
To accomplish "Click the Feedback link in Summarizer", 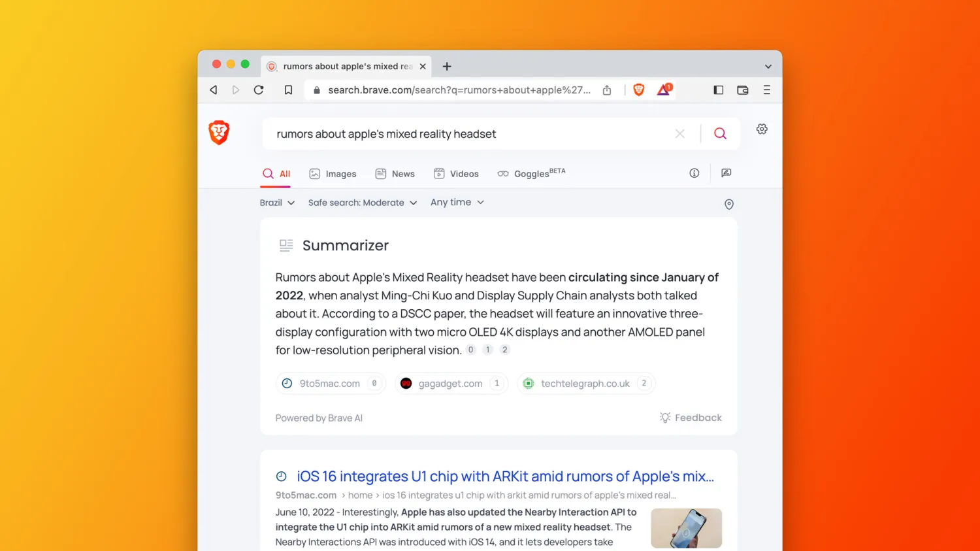I will click(x=691, y=418).
